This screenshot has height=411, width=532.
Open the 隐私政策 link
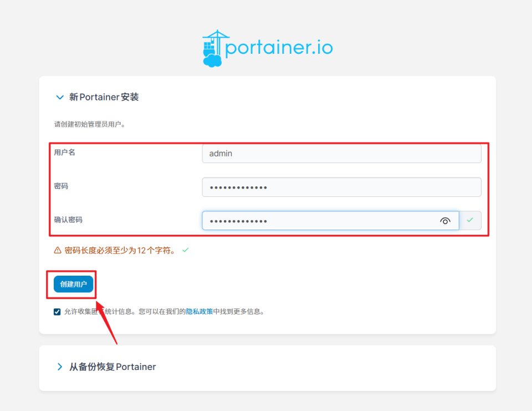pos(199,312)
